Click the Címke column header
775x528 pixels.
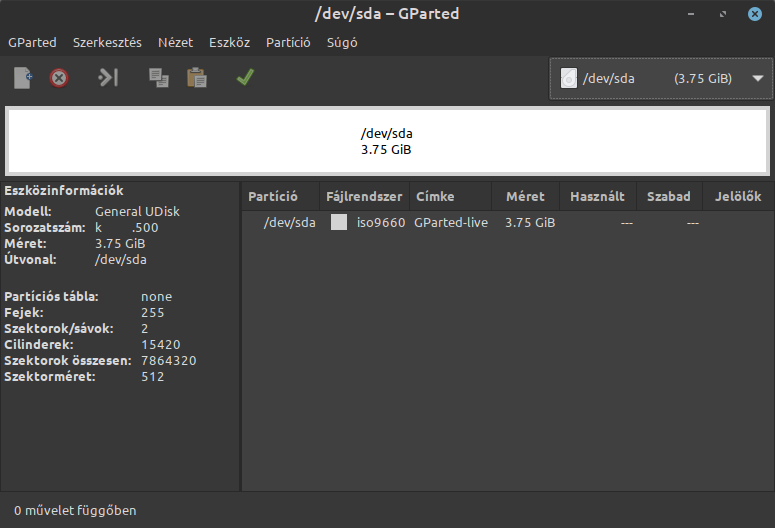(x=450, y=196)
